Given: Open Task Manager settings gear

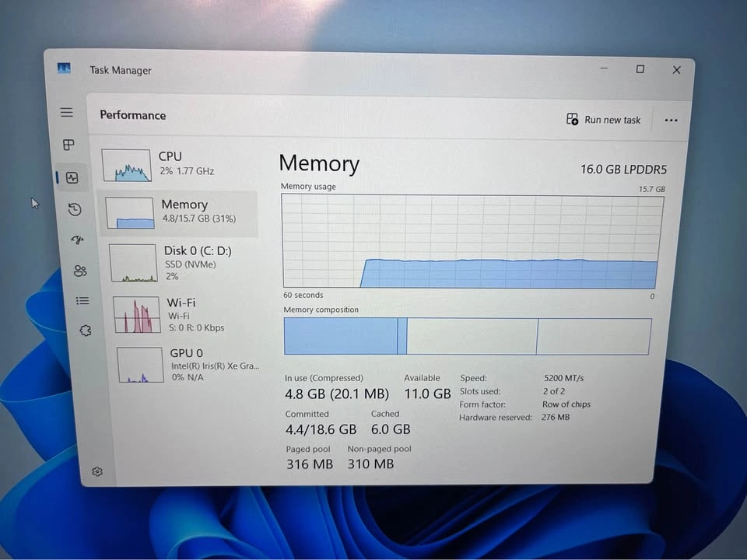Looking at the screenshot, I should pyautogui.click(x=97, y=471).
